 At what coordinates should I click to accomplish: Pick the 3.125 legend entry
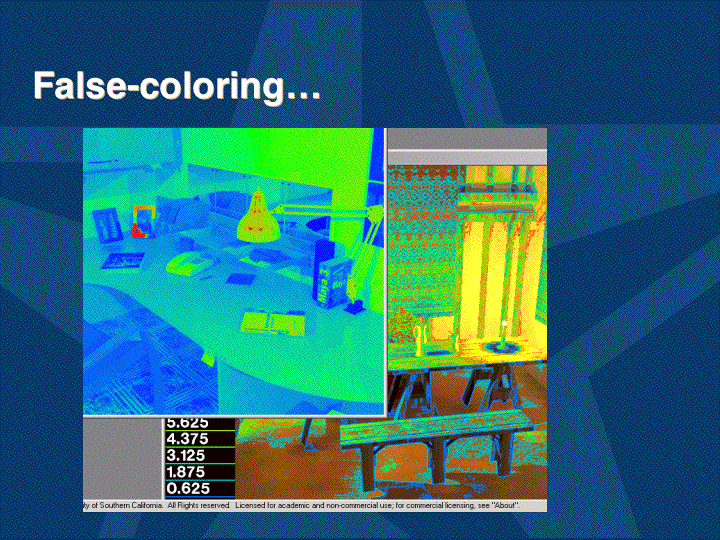187,455
